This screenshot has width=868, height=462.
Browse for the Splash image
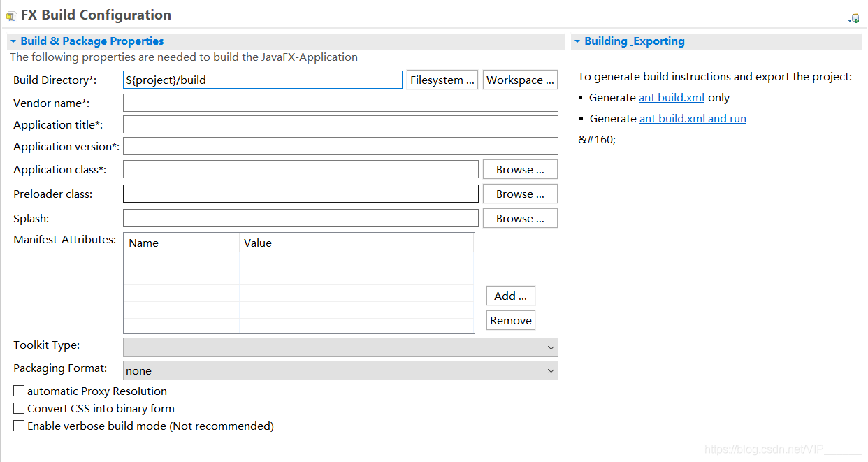(x=520, y=218)
